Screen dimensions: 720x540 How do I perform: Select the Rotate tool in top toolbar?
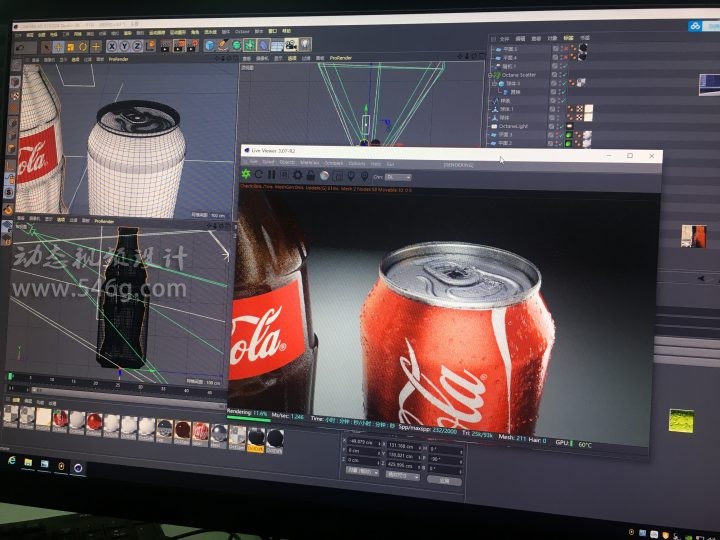pyautogui.click(x=82, y=46)
